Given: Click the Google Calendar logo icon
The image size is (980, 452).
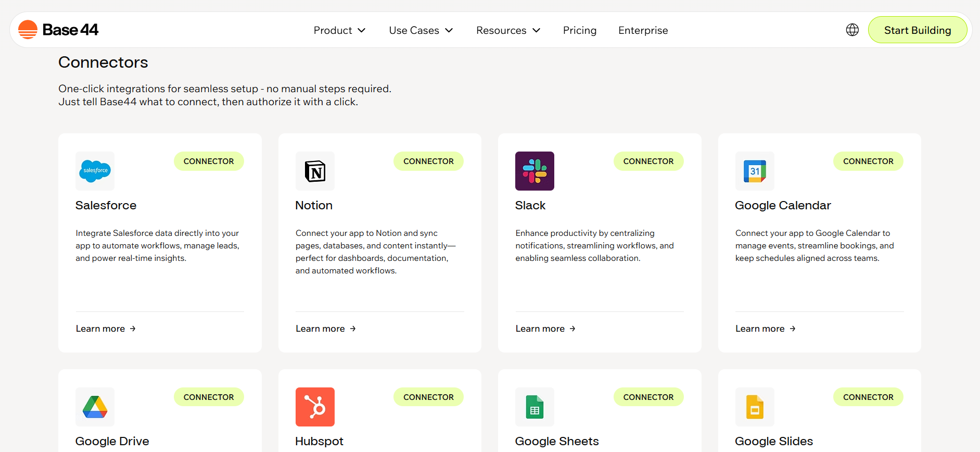Looking at the screenshot, I should click(x=755, y=171).
